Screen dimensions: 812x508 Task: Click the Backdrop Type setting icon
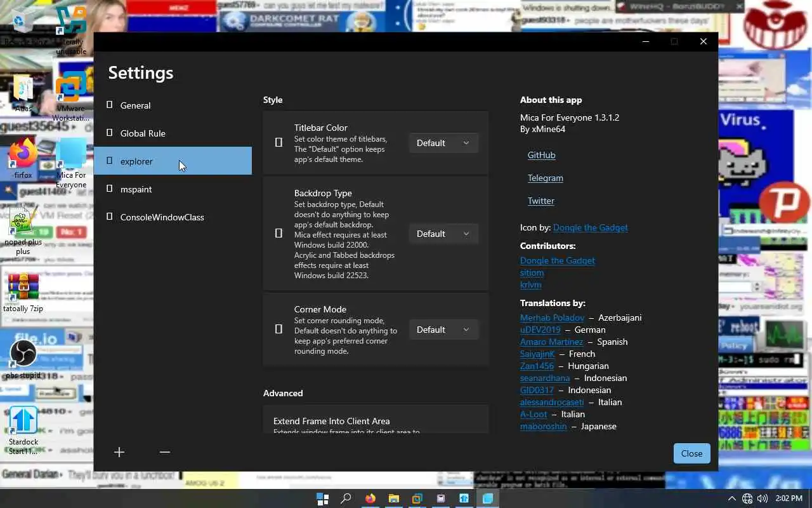point(278,234)
